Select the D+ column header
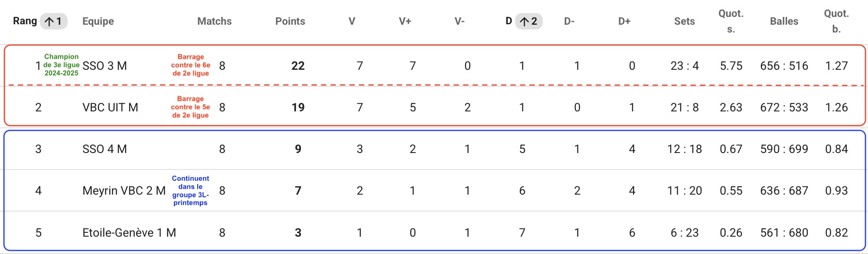Viewport: 868px width, 254px height. click(624, 21)
